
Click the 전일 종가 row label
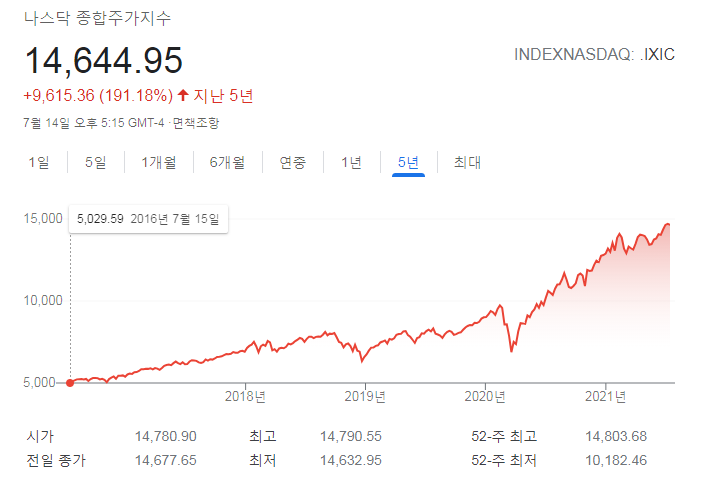click(x=56, y=461)
